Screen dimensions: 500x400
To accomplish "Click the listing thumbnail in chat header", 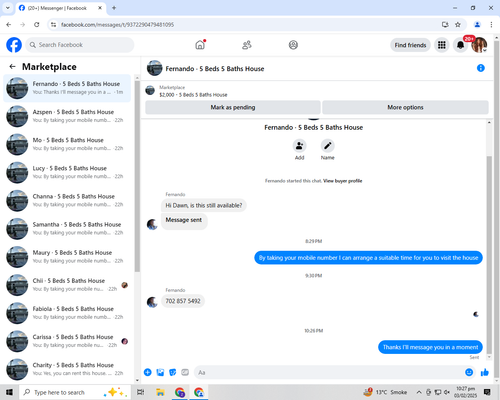I will coord(150,90).
